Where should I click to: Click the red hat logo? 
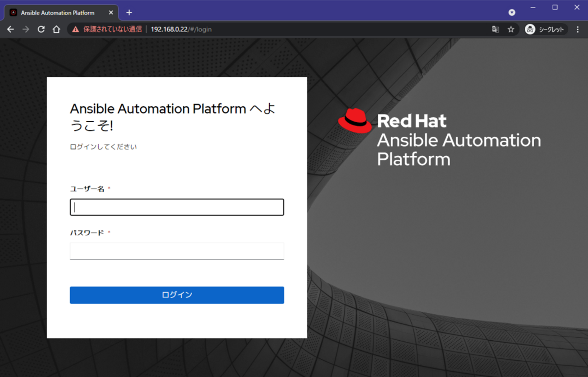[x=355, y=121]
